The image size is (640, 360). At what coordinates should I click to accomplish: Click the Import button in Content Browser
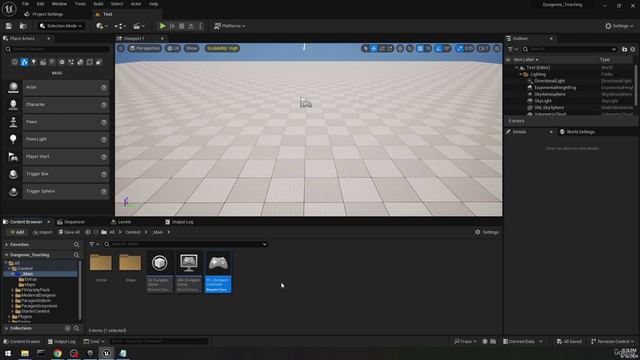42,232
